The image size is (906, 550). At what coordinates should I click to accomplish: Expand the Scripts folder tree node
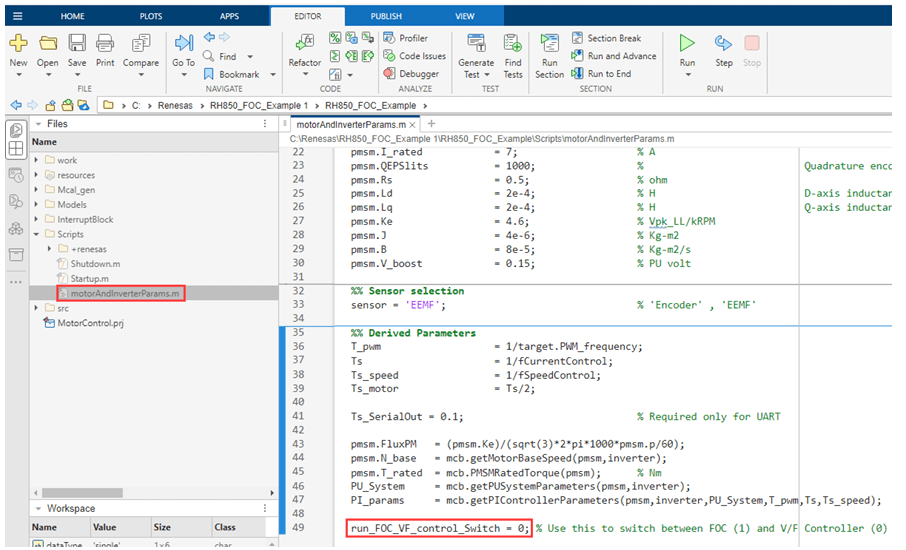pyautogui.click(x=37, y=234)
